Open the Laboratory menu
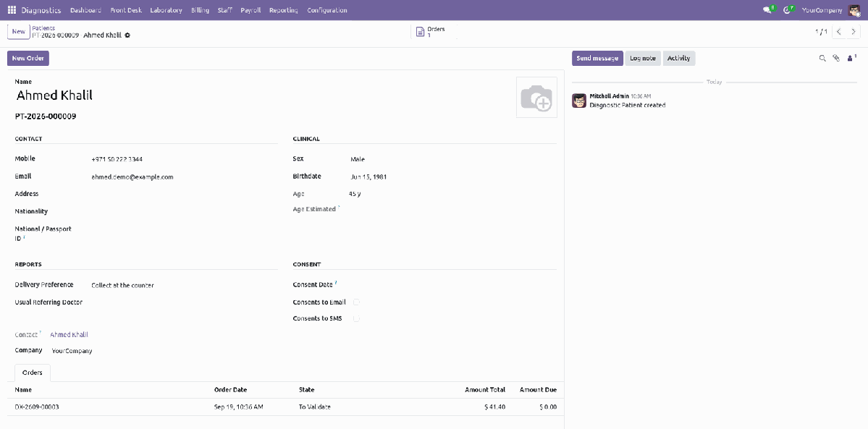Viewport: 868px width, 429px height. pos(166,10)
